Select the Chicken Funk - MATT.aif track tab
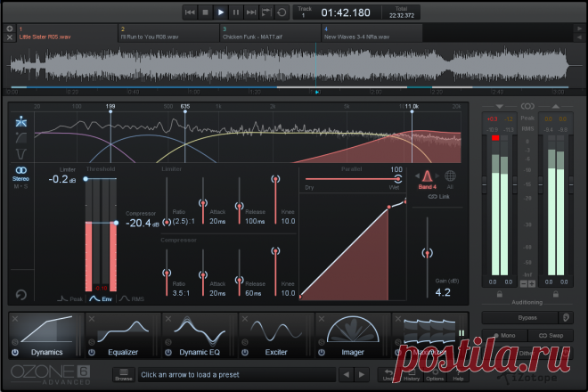The image size is (588, 392). tap(270, 33)
